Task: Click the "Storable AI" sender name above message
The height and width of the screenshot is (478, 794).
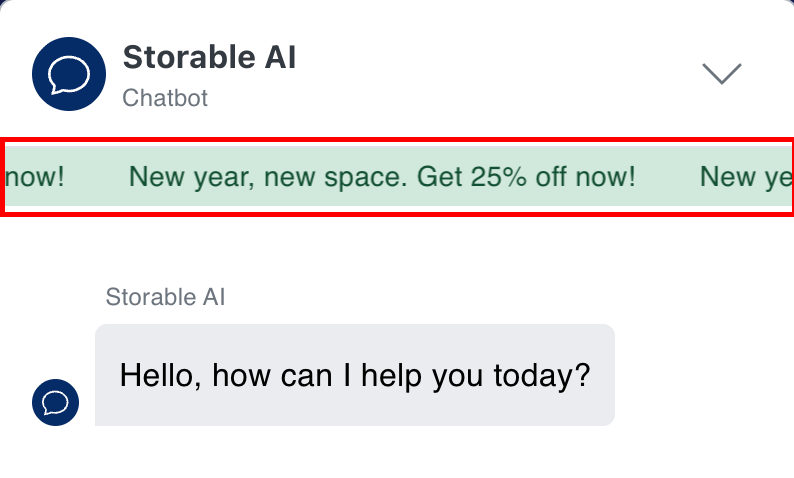Action: (166, 296)
